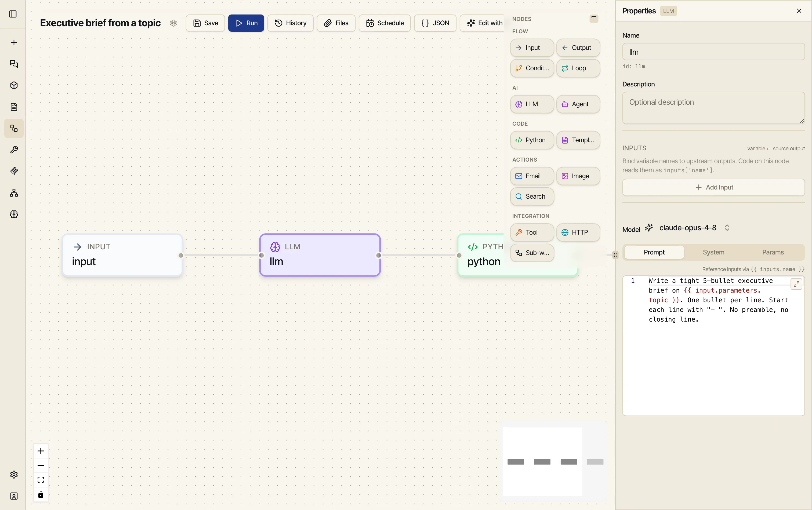812x510 pixels.
Task: Zoom in on the canvas
Action: click(x=41, y=451)
